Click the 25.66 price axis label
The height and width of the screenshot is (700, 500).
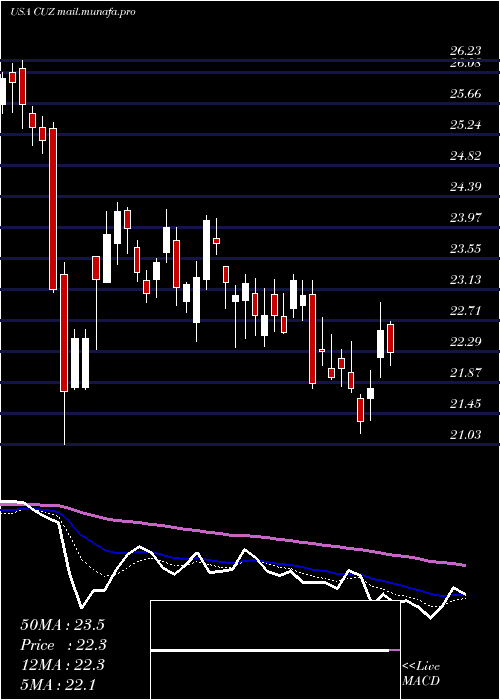(465, 94)
